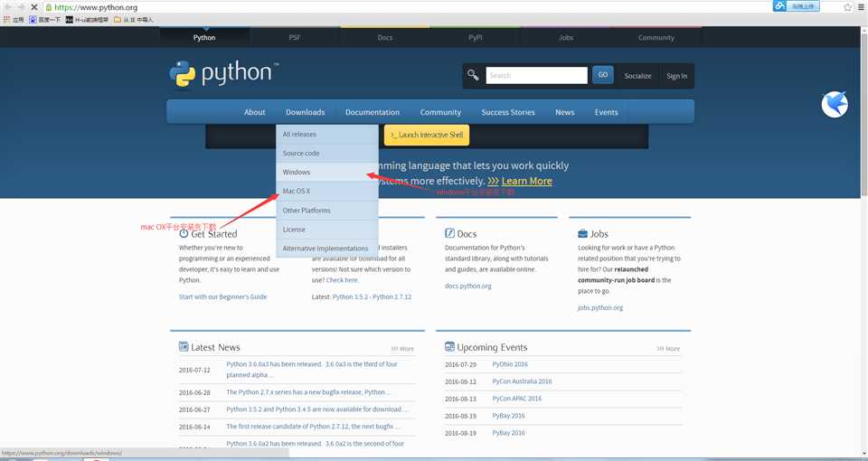Viewport: 868px width, 461px height.
Task: Submit search with the GO button
Action: pos(603,75)
